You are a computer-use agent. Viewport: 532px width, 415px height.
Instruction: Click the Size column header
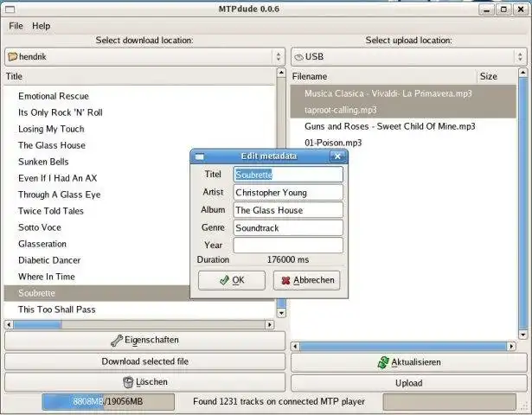pos(496,76)
